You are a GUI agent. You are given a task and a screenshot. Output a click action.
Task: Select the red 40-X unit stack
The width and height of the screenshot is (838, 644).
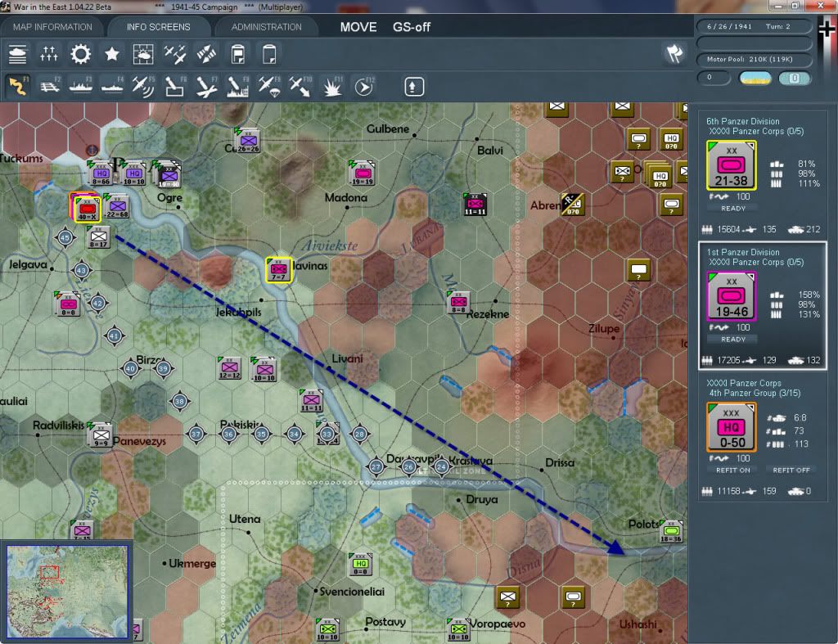coord(86,208)
